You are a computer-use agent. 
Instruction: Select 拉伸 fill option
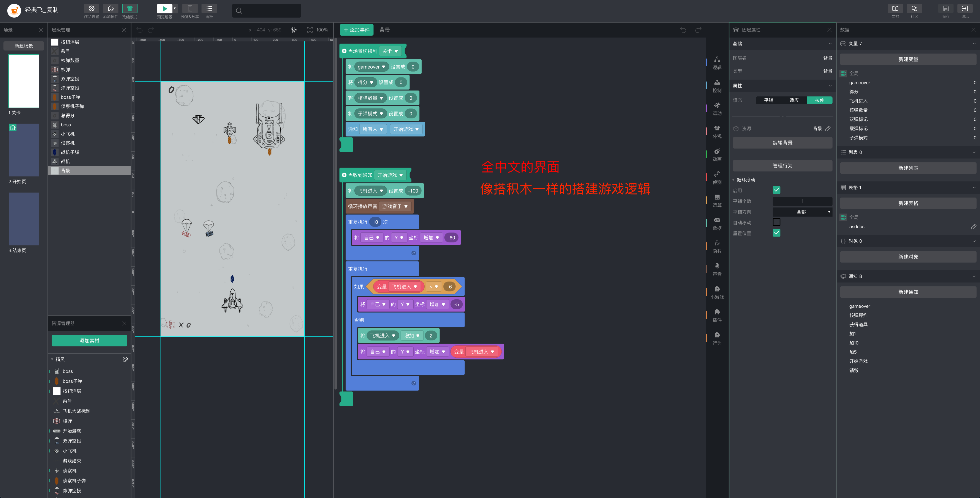[x=819, y=100]
